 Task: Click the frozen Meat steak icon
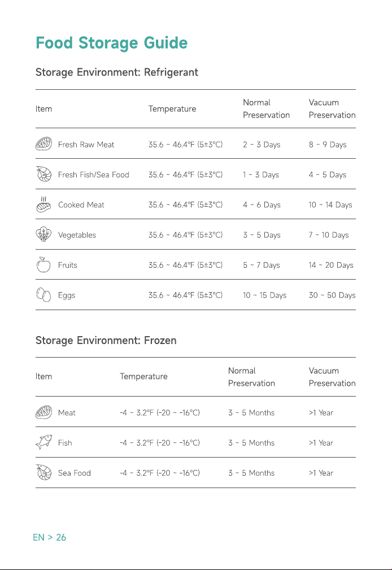click(43, 412)
